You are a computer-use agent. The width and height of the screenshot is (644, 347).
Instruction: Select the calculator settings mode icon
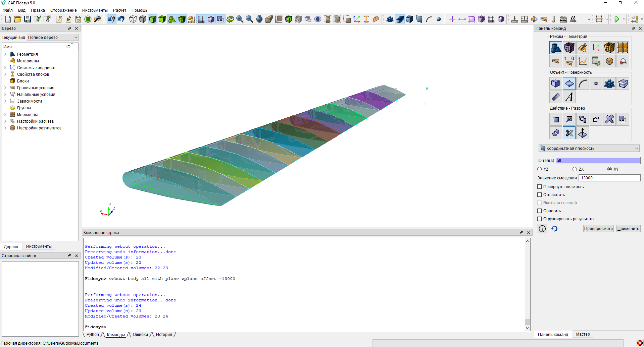coord(596,61)
